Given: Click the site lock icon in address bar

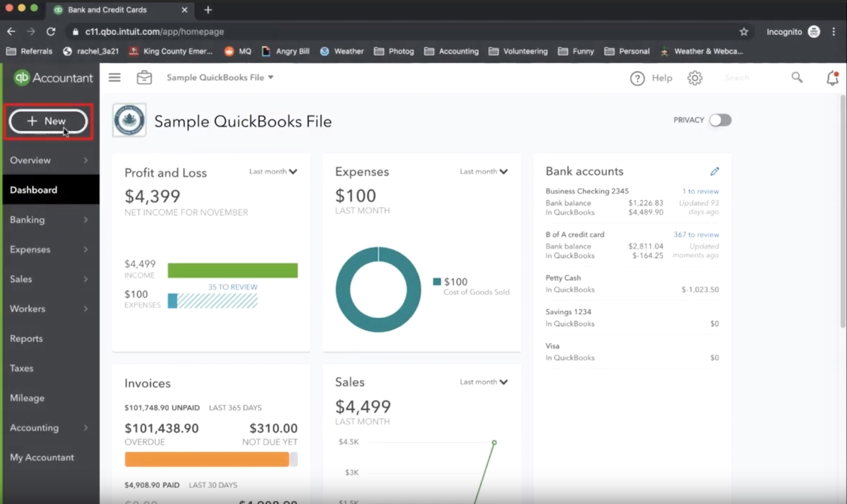Looking at the screenshot, I should 75,32.
